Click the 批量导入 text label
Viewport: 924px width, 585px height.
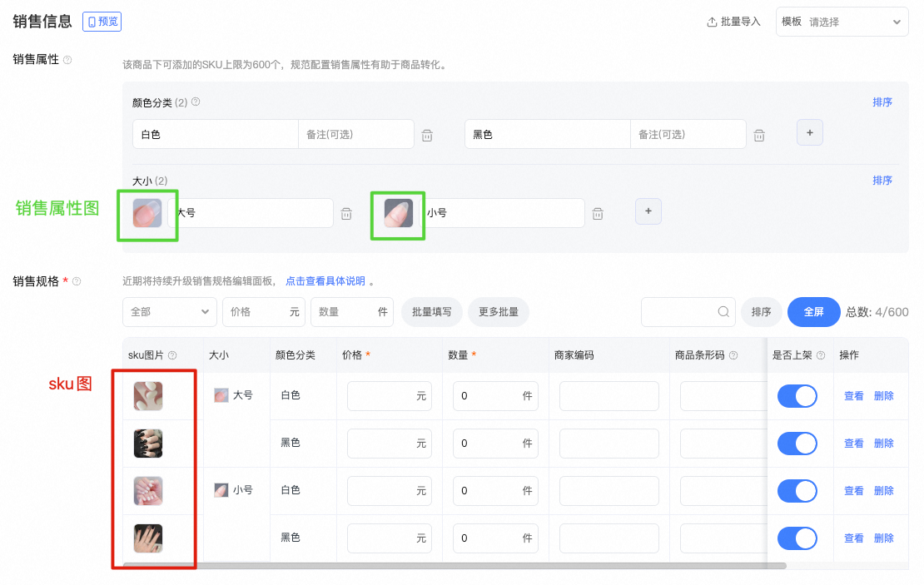[741, 22]
